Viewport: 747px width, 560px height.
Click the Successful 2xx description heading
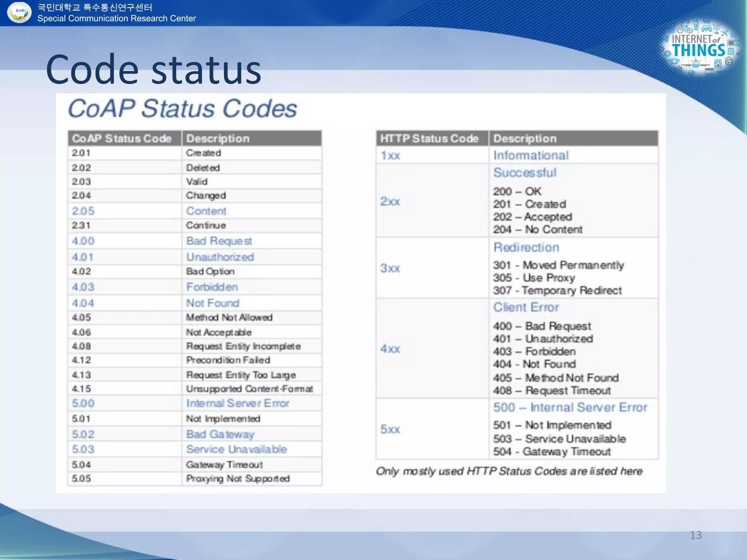(x=525, y=172)
